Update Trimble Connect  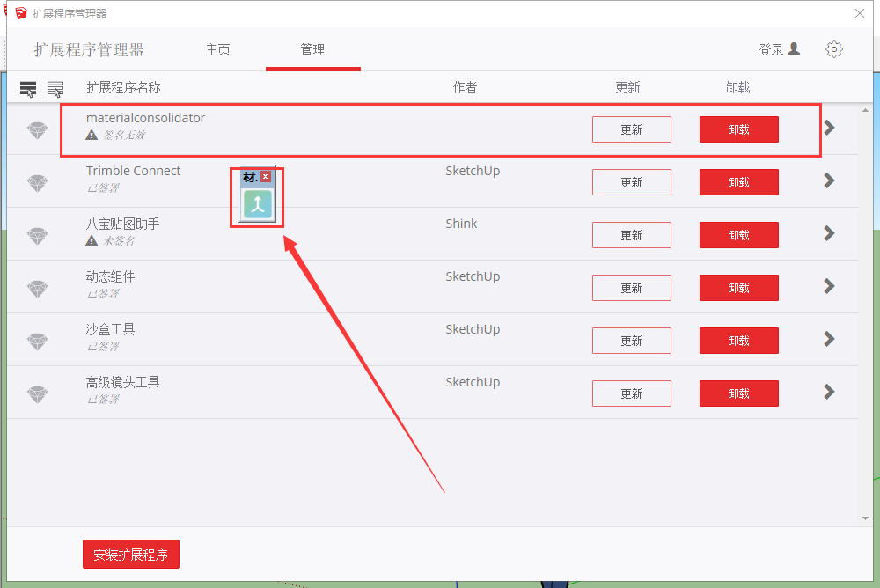coord(631,182)
